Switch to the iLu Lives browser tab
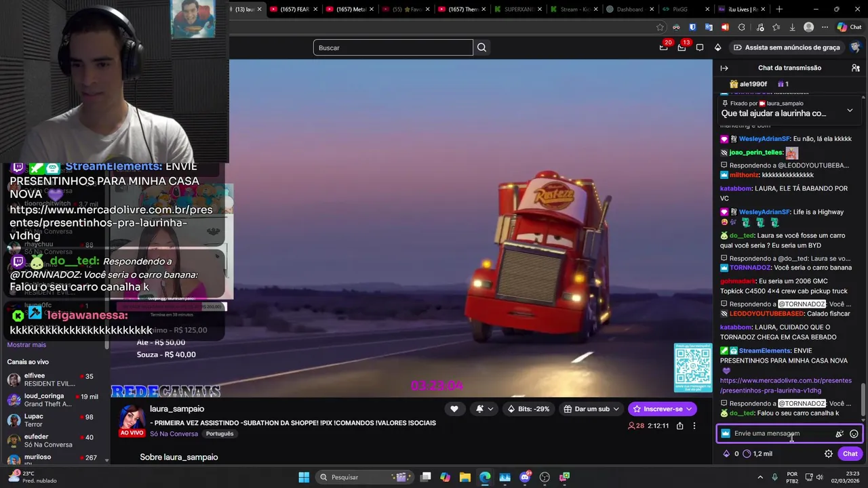868x488 pixels. coord(742,9)
